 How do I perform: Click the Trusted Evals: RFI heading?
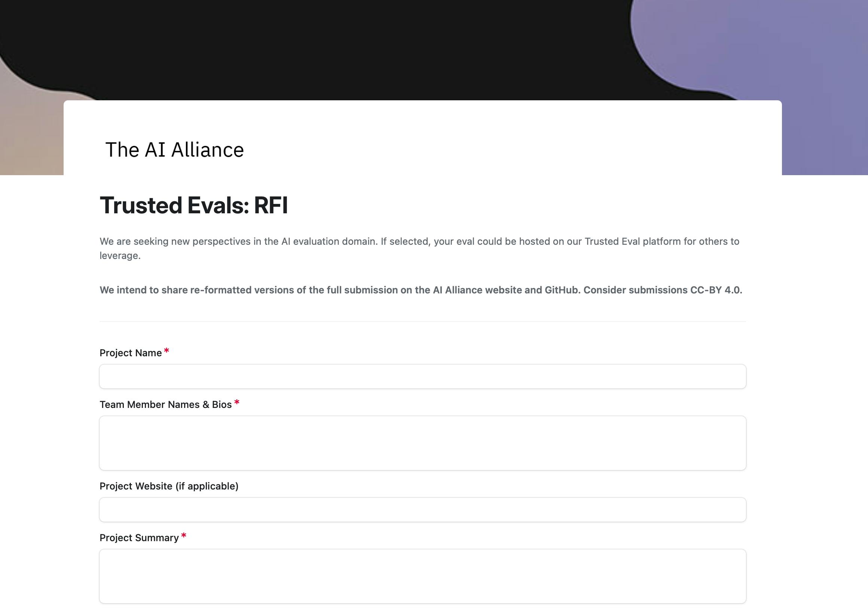(193, 205)
